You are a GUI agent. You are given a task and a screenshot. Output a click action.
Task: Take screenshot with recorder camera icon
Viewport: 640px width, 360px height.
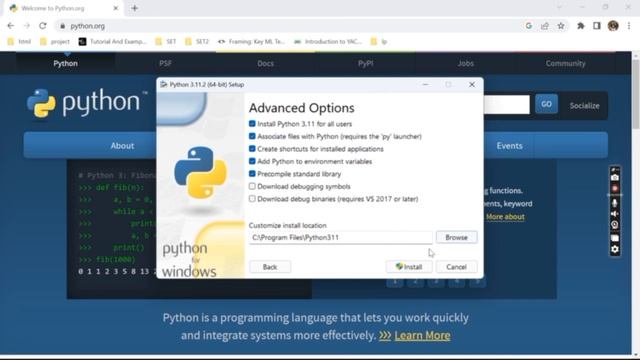tap(615, 178)
